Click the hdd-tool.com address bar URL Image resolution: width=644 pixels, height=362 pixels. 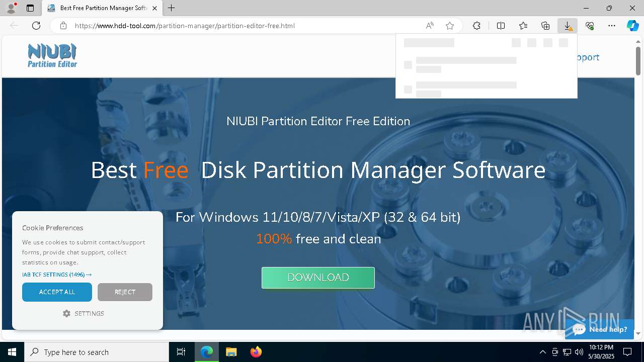point(185,26)
